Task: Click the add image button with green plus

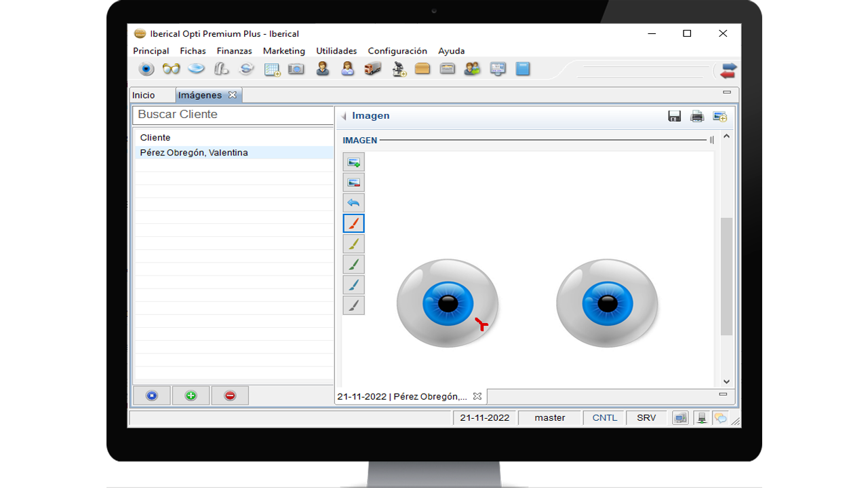Action: (x=353, y=162)
